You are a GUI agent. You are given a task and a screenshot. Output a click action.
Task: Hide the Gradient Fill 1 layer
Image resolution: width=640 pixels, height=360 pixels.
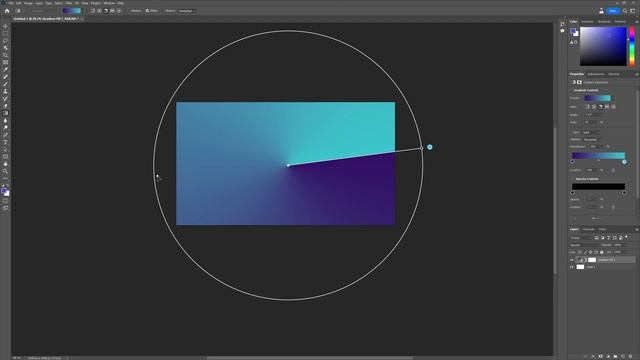point(572,260)
